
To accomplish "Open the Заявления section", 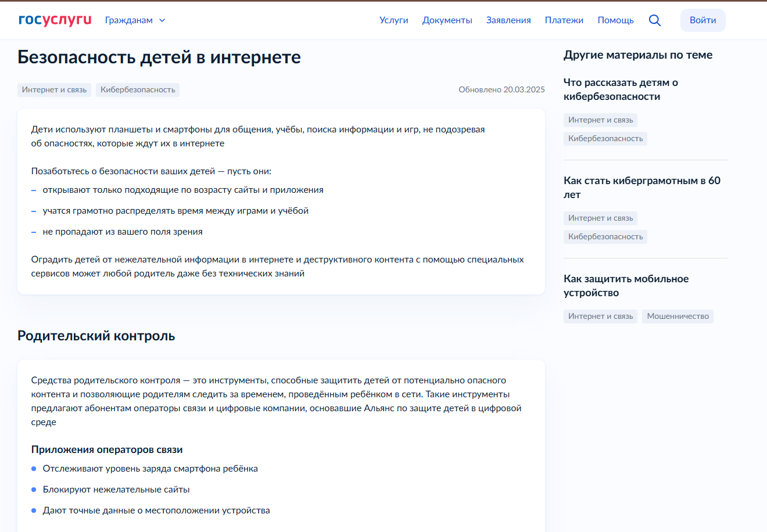I will coord(508,20).
